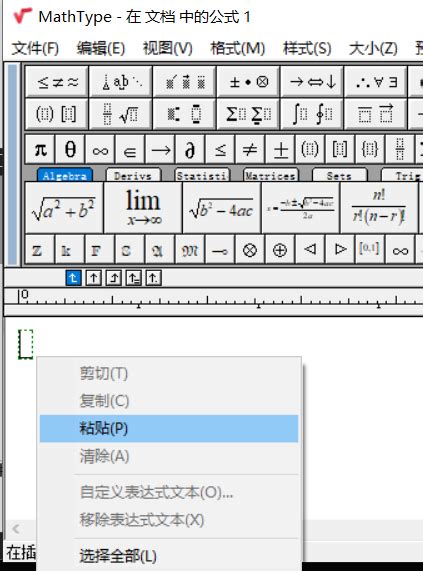Image resolution: width=423 pixels, height=571 pixels.
Task: Insert infinity symbol from small bar
Action: click(x=100, y=149)
